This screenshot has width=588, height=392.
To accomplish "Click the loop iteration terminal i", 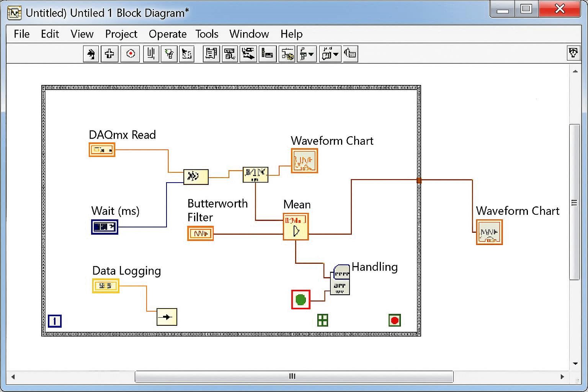I will point(55,321).
